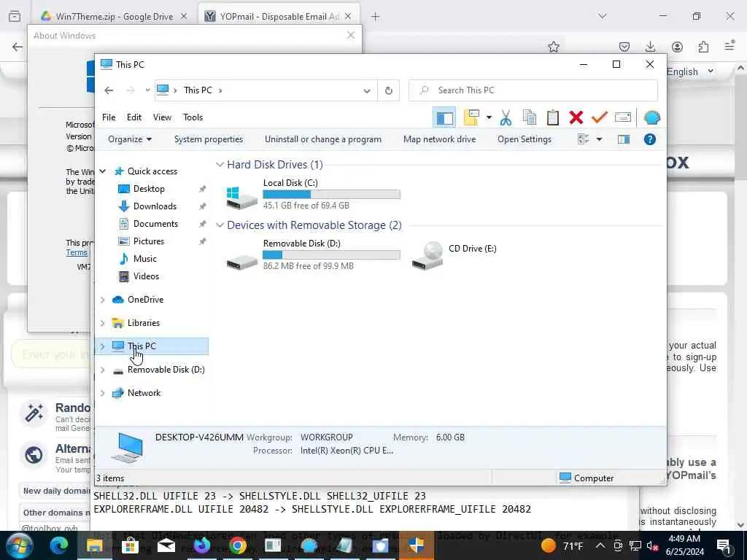Open the Tools menu

193,117
